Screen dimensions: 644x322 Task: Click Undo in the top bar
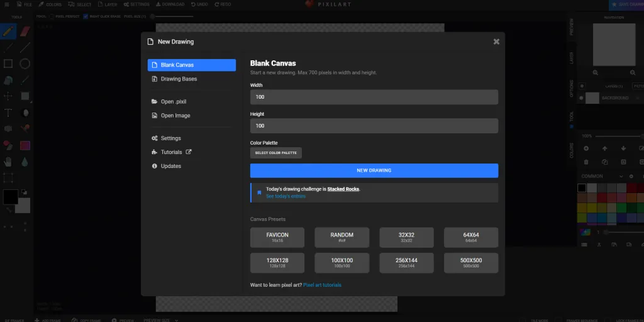(199, 4)
